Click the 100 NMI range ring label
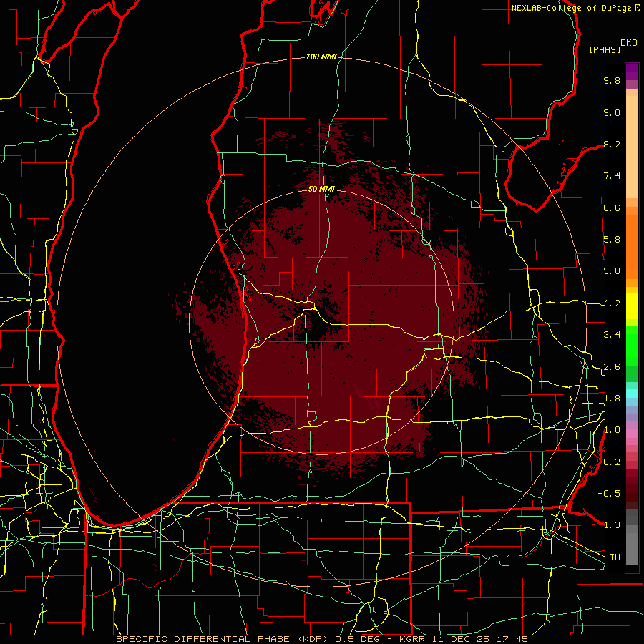 321,57
